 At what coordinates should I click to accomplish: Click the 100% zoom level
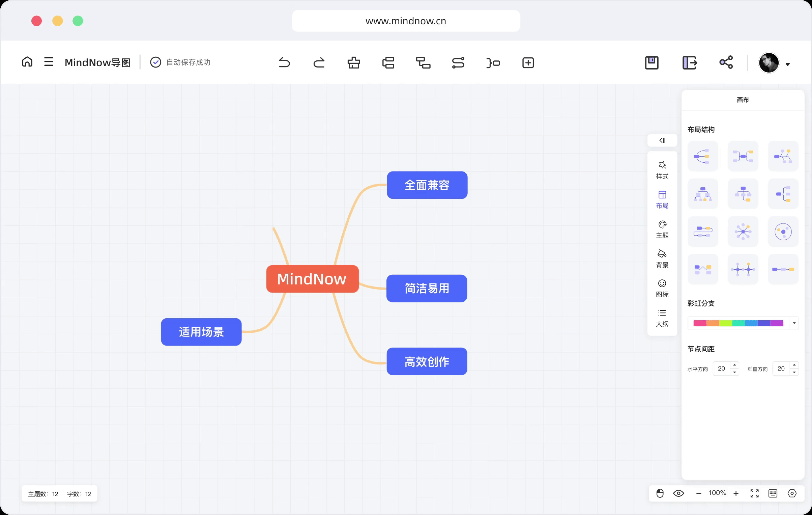point(717,493)
